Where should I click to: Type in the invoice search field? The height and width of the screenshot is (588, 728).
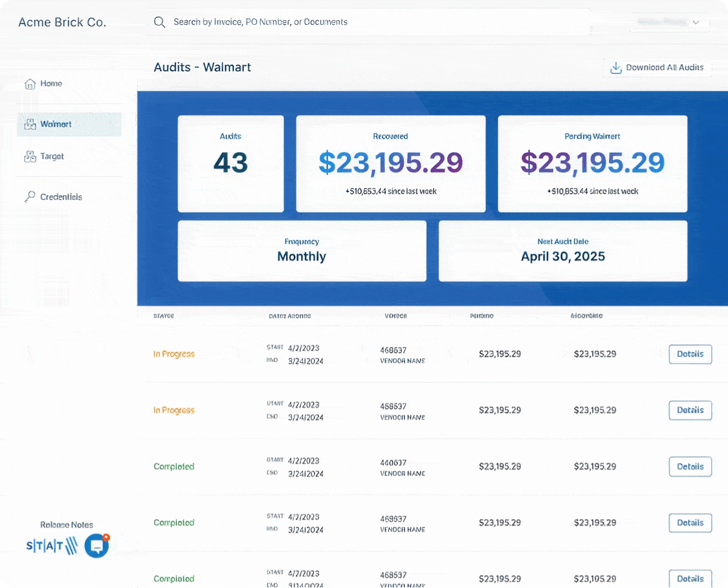click(x=325, y=22)
